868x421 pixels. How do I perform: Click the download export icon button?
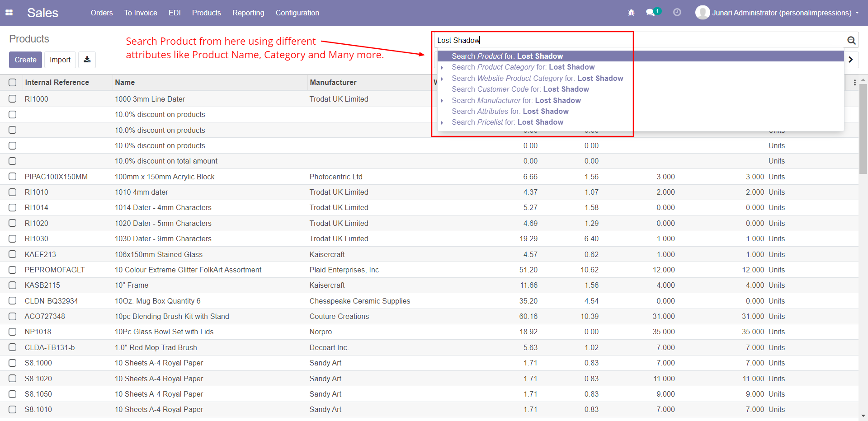(x=87, y=60)
